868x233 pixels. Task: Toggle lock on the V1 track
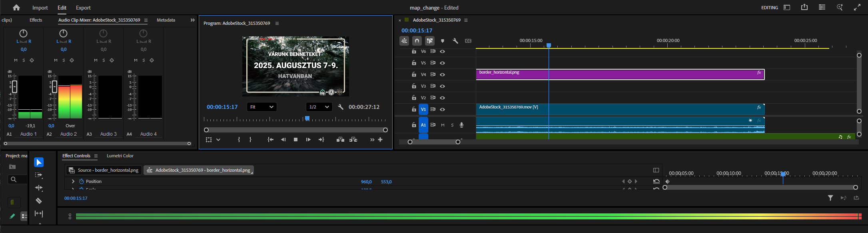pos(414,109)
